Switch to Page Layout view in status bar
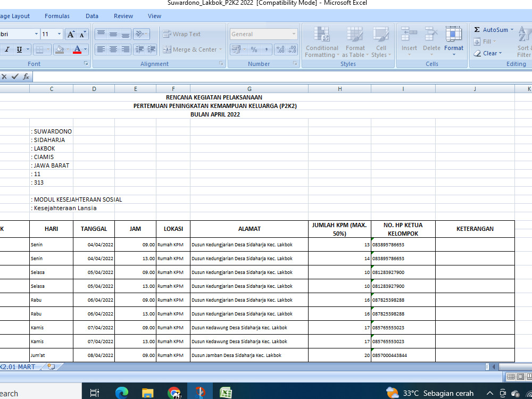Image resolution: width=532 pixels, height=399 pixels. tap(520, 377)
